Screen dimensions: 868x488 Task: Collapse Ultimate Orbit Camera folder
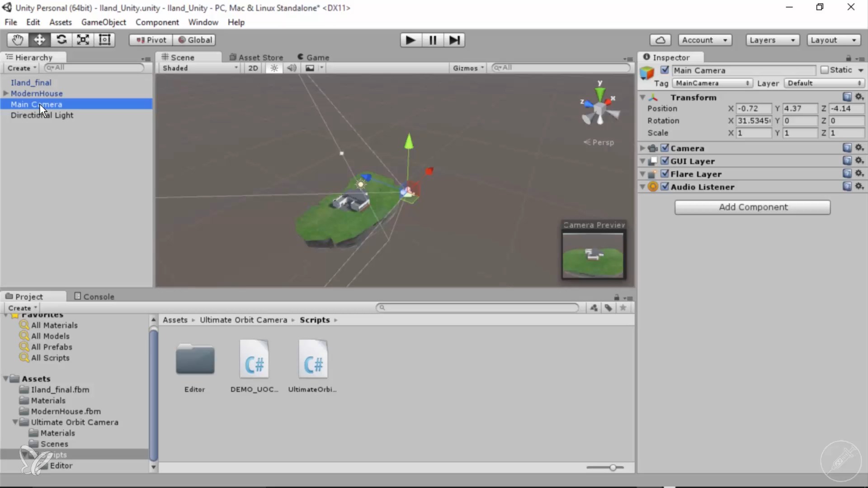(15, 422)
